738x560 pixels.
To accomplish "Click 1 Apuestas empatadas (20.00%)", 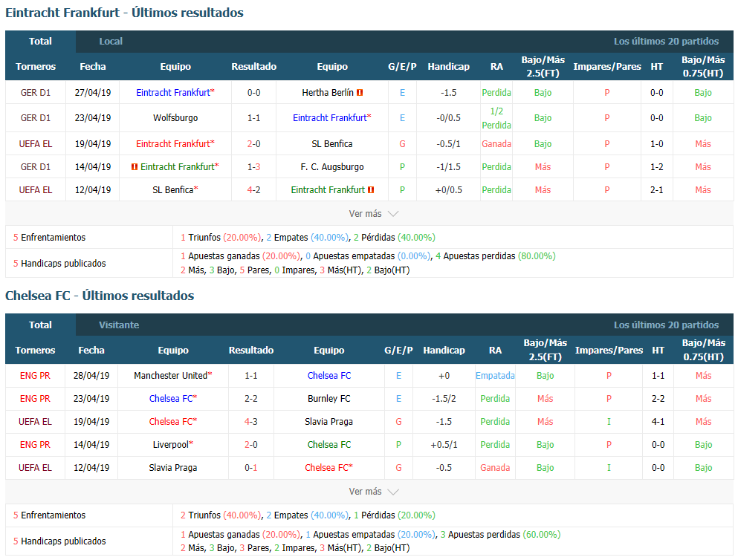I will [x=370, y=535].
